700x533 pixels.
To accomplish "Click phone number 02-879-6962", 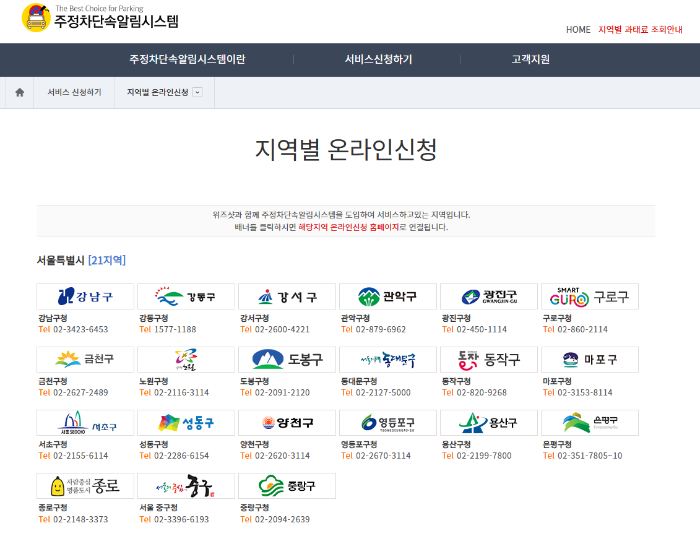I will point(381,329).
